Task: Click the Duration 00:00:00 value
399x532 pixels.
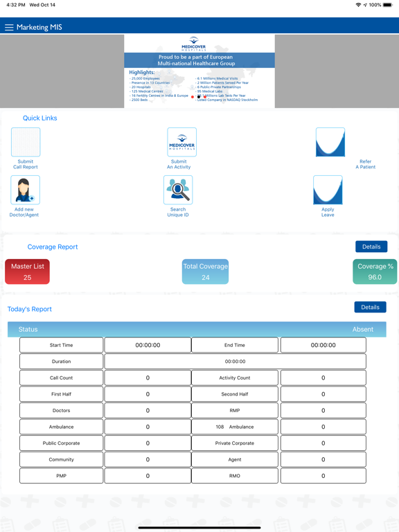Action: [235, 362]
